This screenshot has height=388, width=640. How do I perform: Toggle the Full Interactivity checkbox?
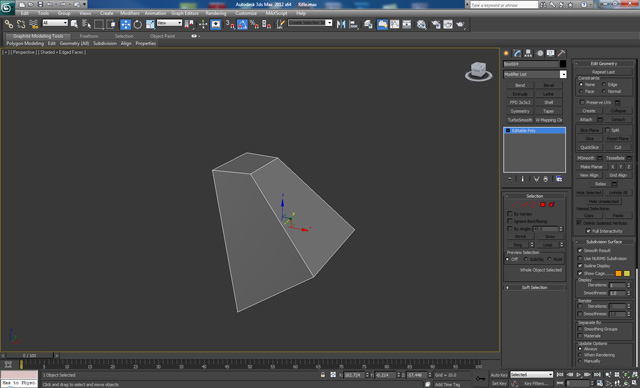(588, 231)
